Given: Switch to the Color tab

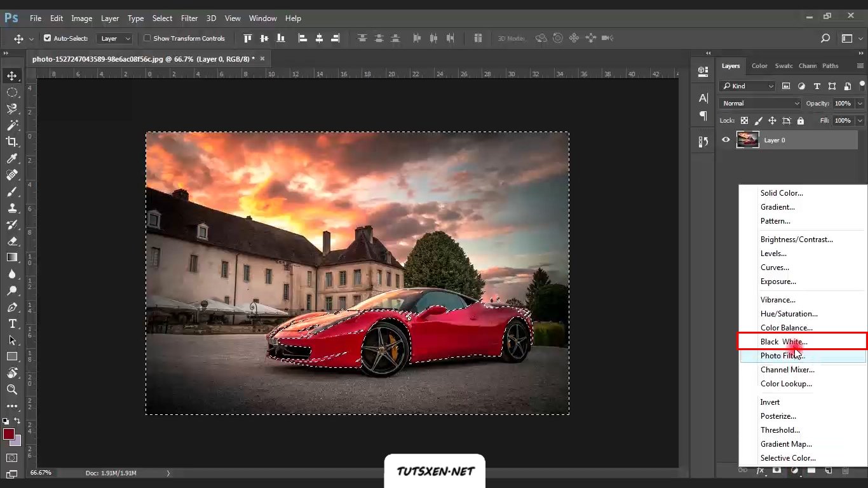Looking at the screenshot, I should pos(759,65).
